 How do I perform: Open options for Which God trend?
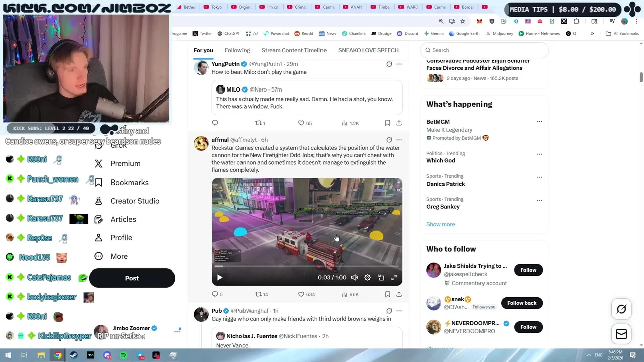click(539, 154)
